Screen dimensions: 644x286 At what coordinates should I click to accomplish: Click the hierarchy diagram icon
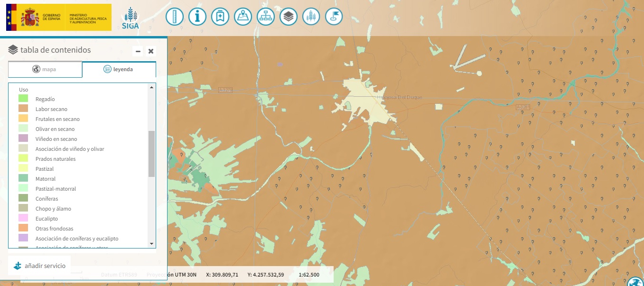tap(266, 17)
